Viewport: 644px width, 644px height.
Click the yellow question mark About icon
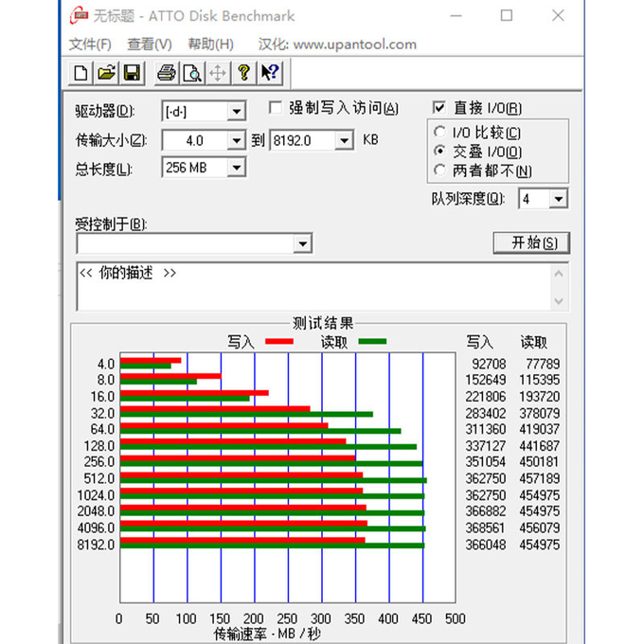(x=243, y=73)
